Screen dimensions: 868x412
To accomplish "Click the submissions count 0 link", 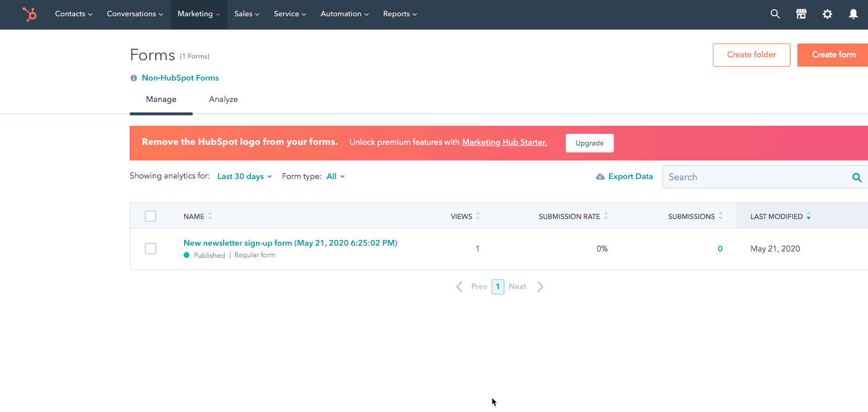I will point(720,249).
